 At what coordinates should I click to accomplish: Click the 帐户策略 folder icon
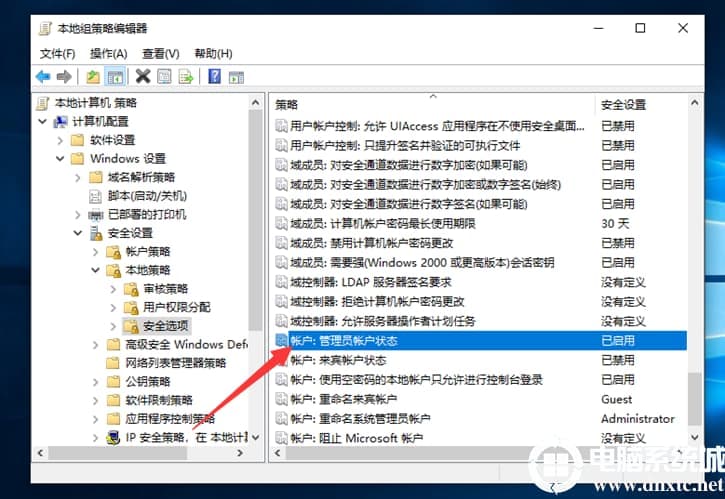coord(114,252)
